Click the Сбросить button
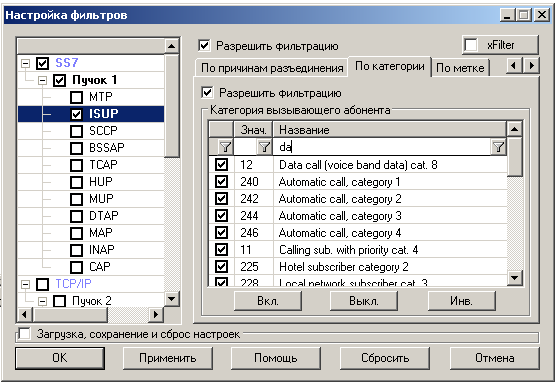This screenshot has height=383, width=555. pos(385,358)
